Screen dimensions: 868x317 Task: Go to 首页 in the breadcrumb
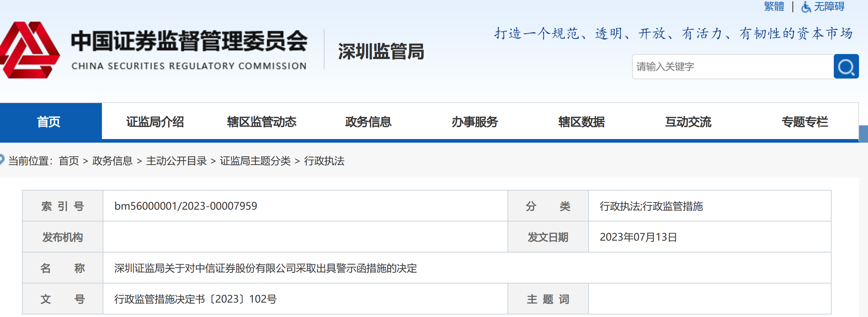point(69,161)
